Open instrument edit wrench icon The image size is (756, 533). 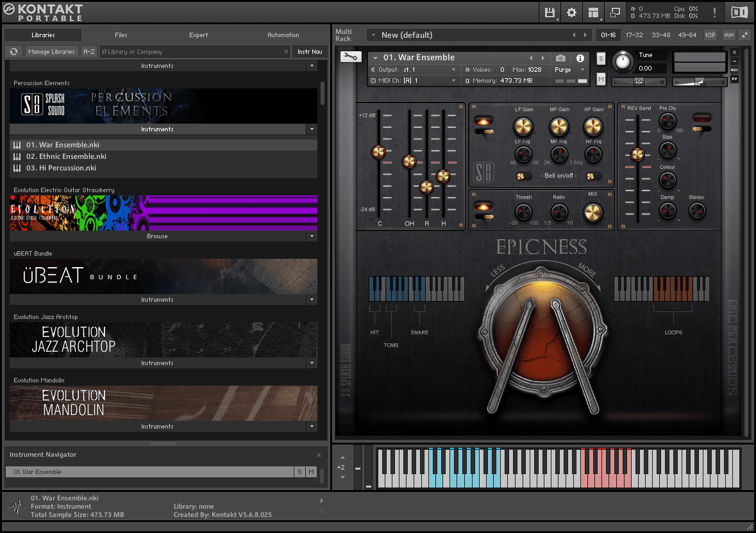click(x=351, y=57)
